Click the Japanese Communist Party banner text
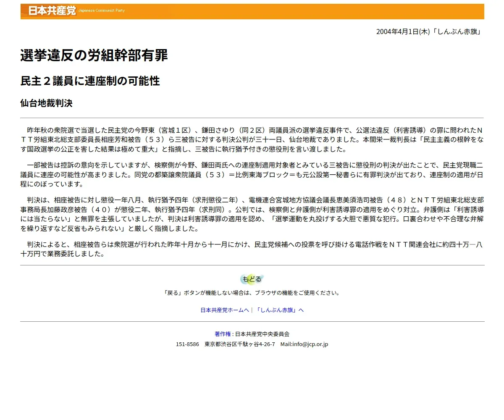 tap(101, 10)
